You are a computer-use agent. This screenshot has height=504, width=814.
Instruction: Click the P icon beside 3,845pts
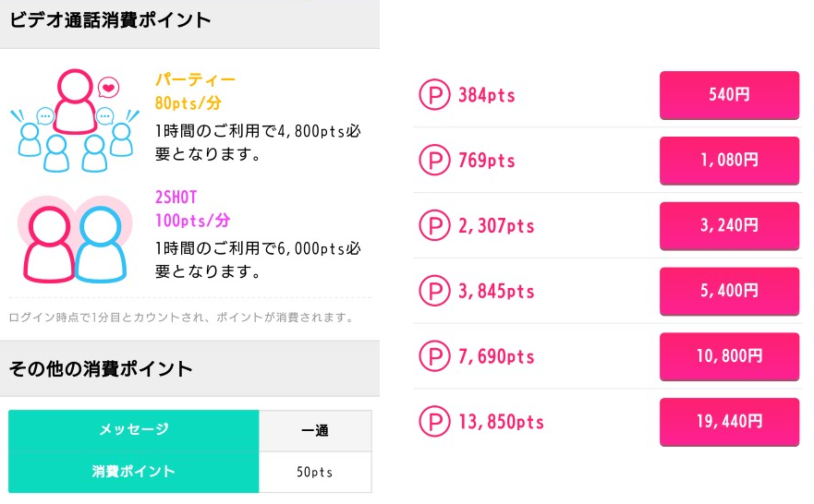click(x=433, y=291)
